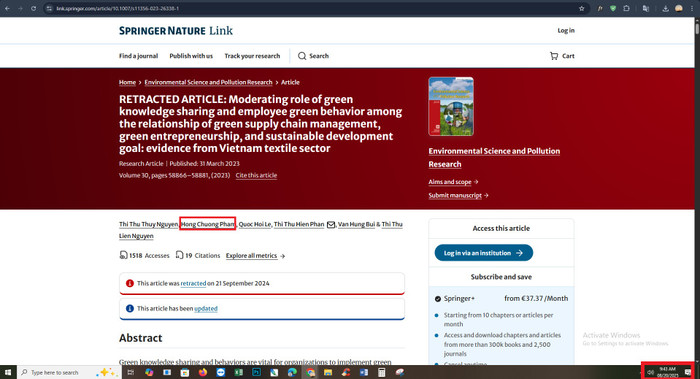This screenshot has height=379, width=700.
Task: Open the Publish with us menu
Action: pos(191,56)
